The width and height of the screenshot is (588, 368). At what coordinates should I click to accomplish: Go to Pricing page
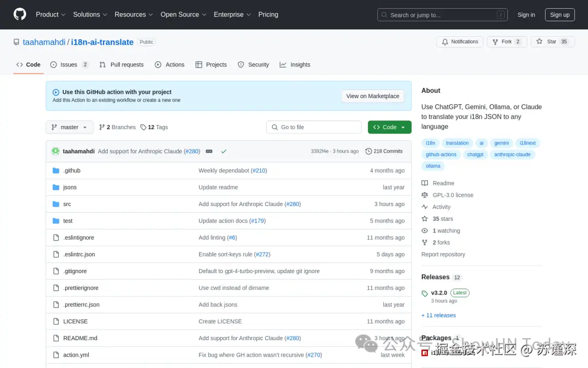(x=268, y=14)
